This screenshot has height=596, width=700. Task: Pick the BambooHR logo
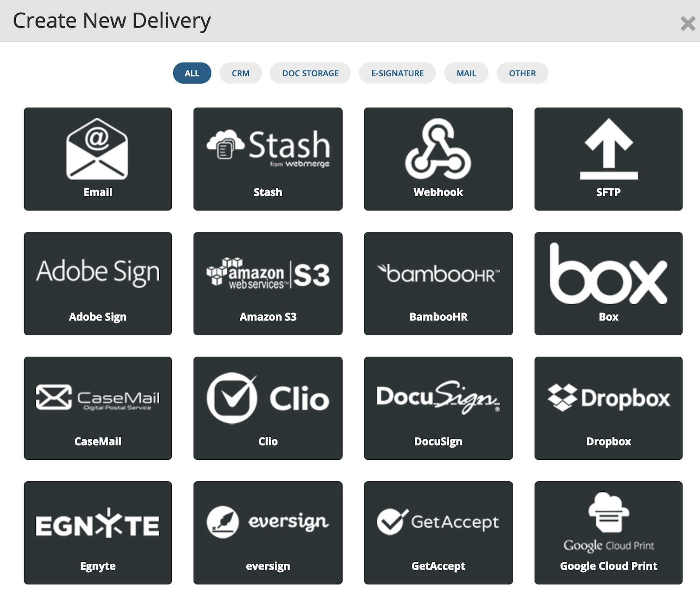point(438,273)
